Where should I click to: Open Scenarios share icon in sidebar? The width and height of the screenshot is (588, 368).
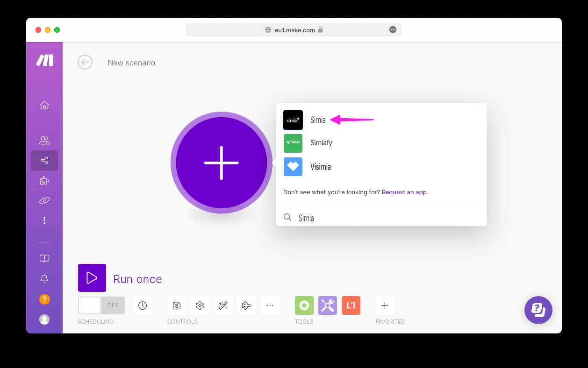[x=44, y=160]
